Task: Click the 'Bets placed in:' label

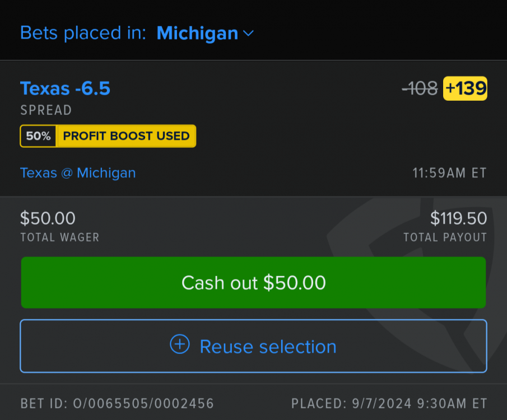Action: click(x=83, y=34)
